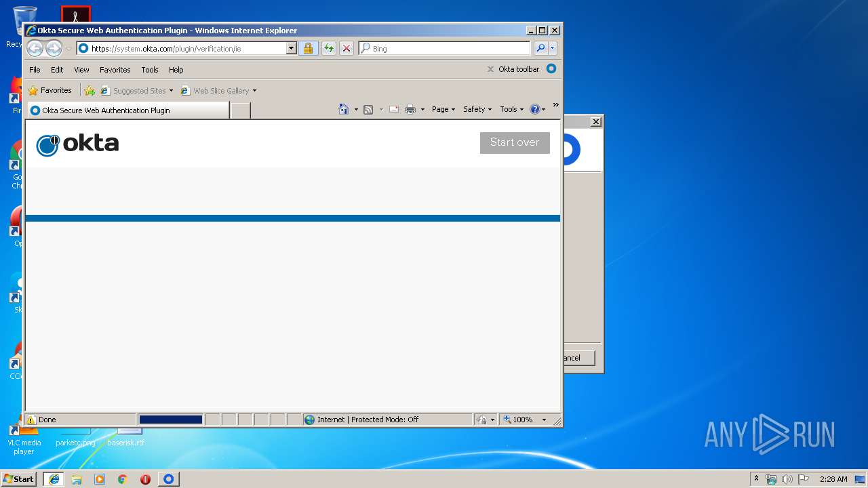This screenshot has height=488, width=868.
Task: Open the Tools command bar menu
Action: (x=512, y=109)
